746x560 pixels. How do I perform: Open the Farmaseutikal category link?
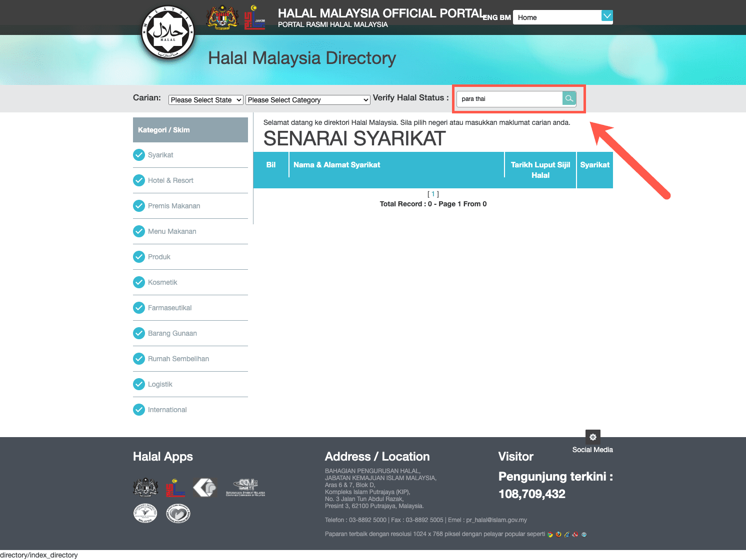[x=170, y=308]
